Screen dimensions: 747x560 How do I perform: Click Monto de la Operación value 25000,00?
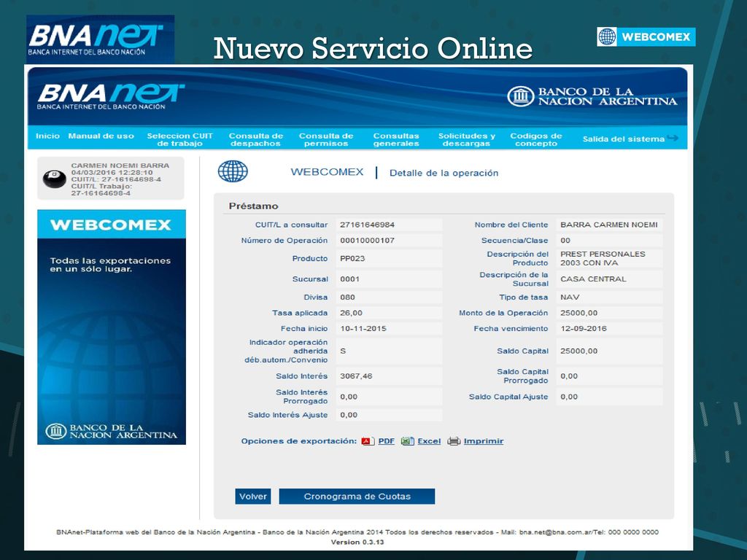click(x=609, y=313)
